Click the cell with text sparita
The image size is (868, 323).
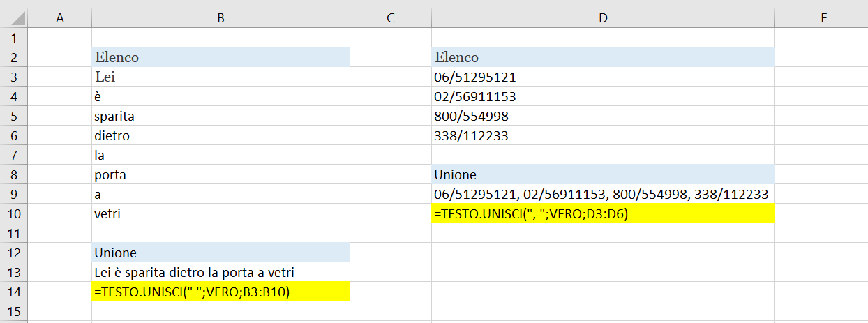click(x=220, y=116)
